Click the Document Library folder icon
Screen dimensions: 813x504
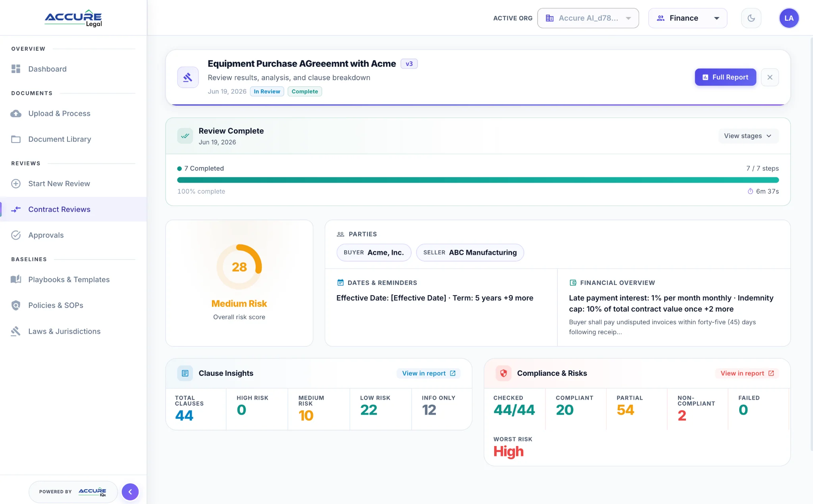click(16, 139)
